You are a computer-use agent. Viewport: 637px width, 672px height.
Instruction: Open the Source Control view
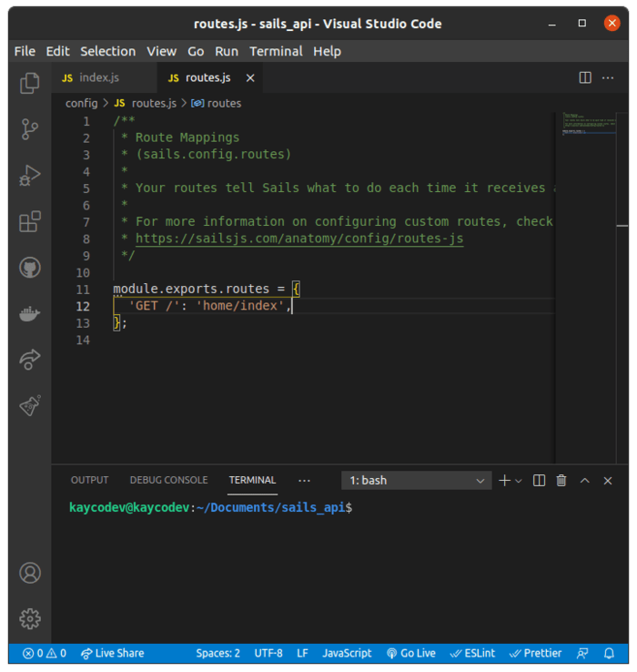tap(29, 129)
